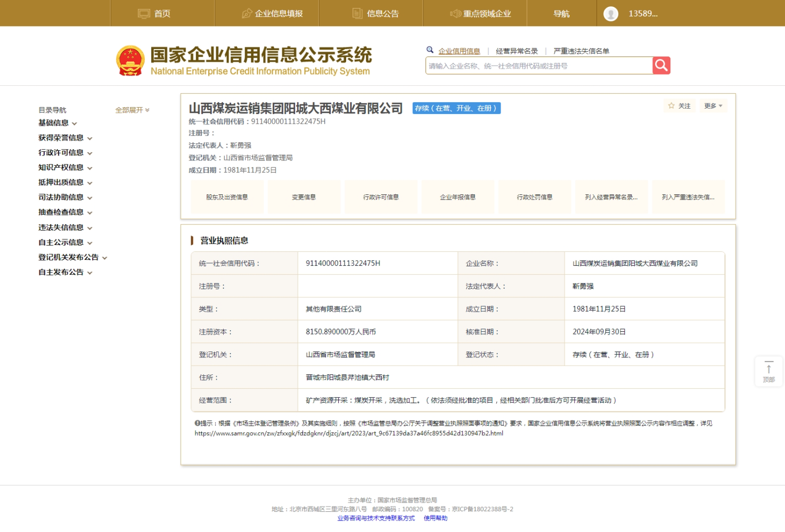Click the 列入严重违法失信 button

point(688,197)
